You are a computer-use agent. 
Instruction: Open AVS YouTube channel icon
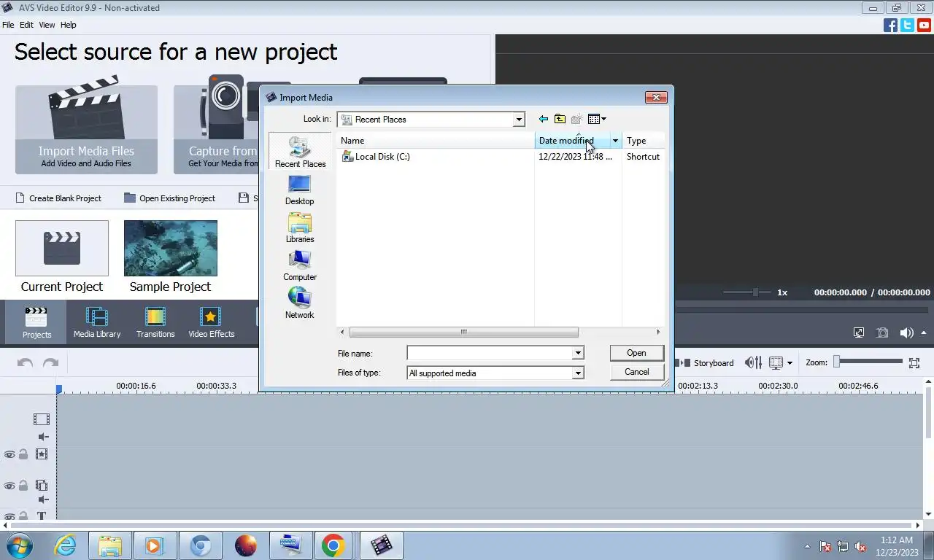(x=924, y=25)
